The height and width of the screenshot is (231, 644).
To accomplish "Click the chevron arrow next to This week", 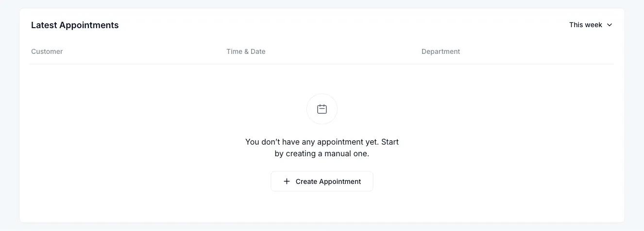I will (x=610, y=25).
